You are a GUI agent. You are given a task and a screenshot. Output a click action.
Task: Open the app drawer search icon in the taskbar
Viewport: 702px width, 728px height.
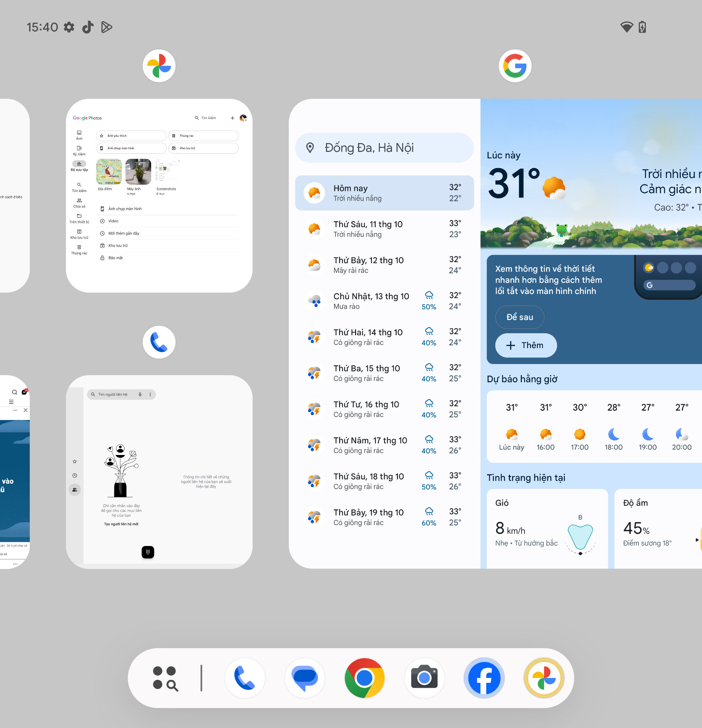point(166,678)
